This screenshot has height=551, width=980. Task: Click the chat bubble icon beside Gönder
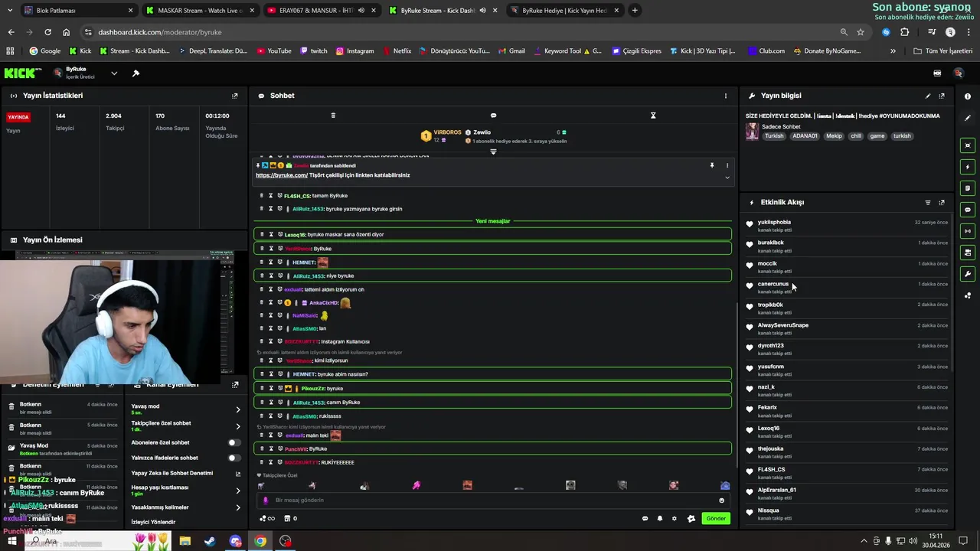coord(645,519)
